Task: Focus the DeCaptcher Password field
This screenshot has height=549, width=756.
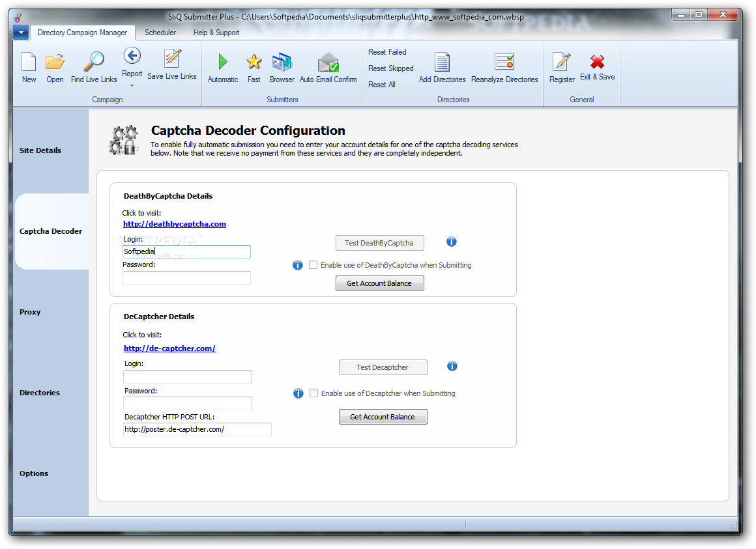Action: point(188,404)
